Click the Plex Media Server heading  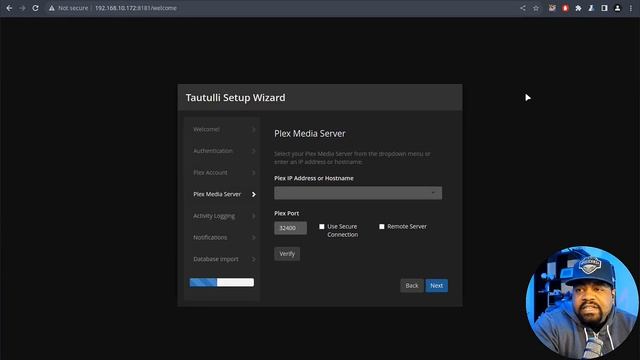click(x=310, y=133)
